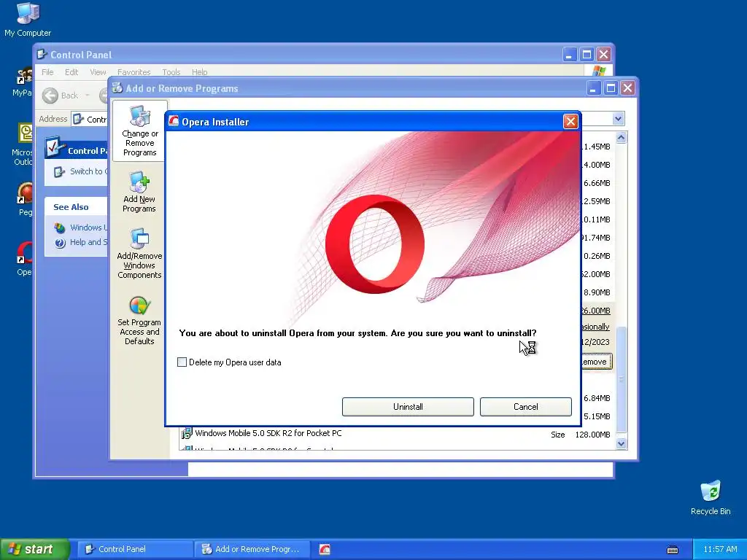
Task: Open the Help menu in Control Panel
Action: click(200, 72)
